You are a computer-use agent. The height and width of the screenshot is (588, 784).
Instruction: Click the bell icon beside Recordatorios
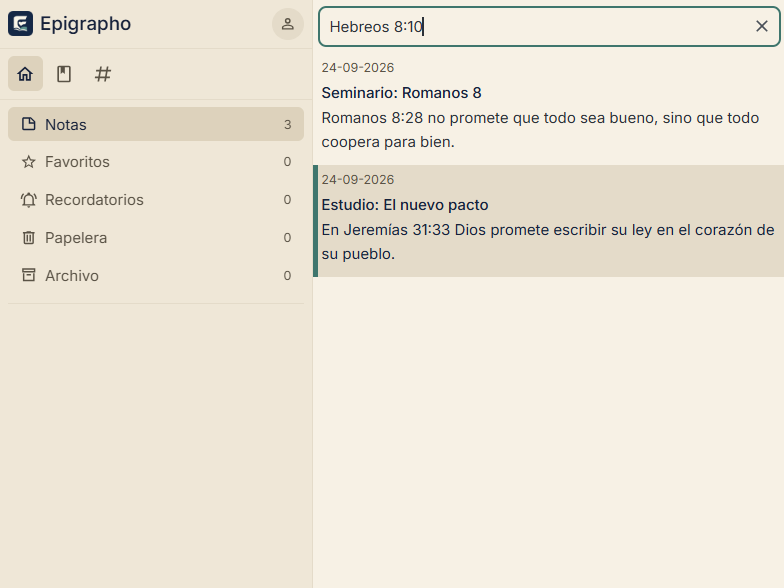pos(28,200)
